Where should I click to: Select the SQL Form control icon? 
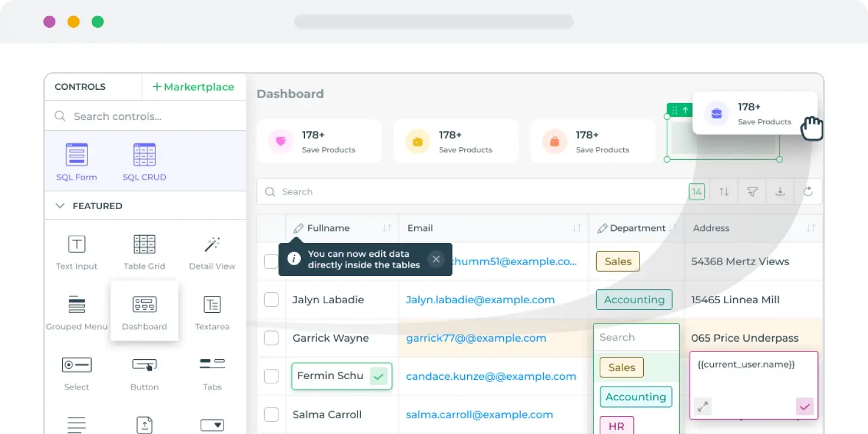click(x=77, y=160)
